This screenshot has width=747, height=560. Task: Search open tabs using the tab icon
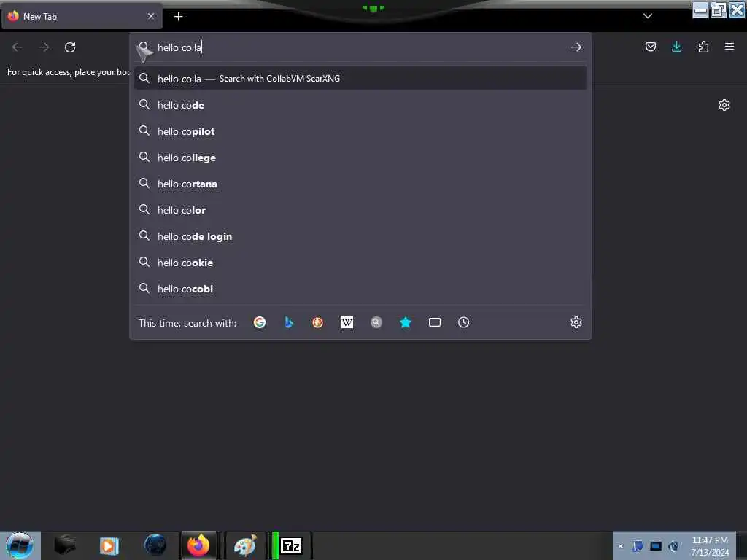(435, 322)
